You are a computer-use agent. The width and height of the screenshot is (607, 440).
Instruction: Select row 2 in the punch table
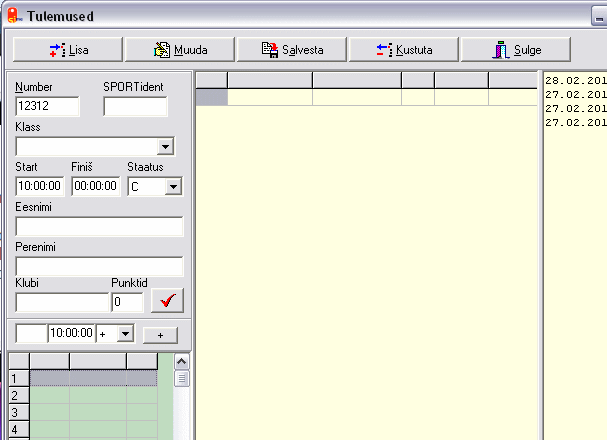point(83,395)
